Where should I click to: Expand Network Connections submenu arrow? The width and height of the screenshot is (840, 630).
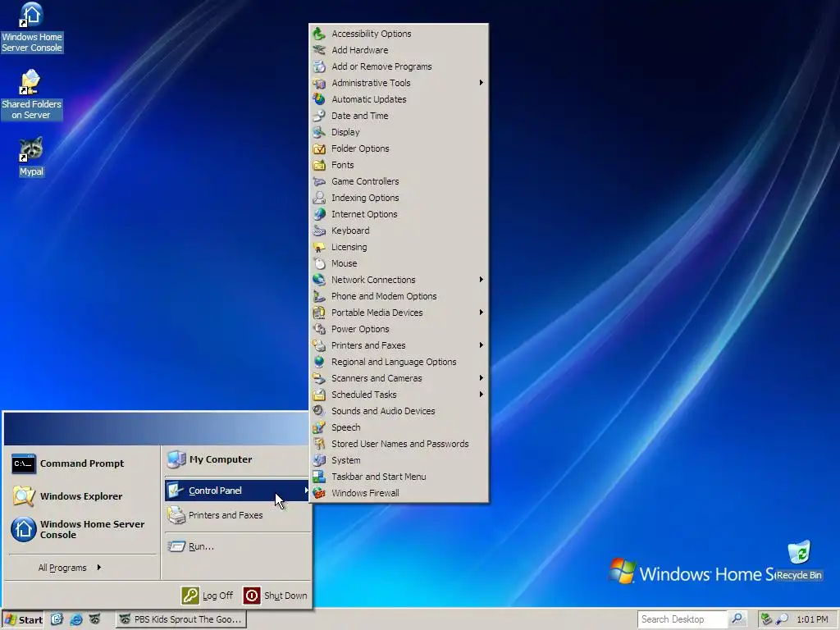pos(481,280)
